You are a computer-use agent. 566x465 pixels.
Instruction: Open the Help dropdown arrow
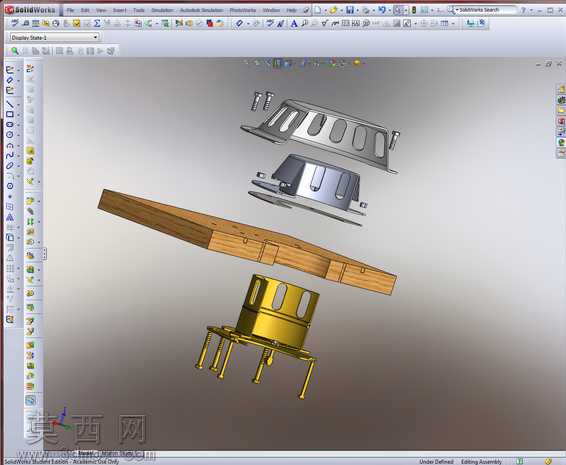531,10
